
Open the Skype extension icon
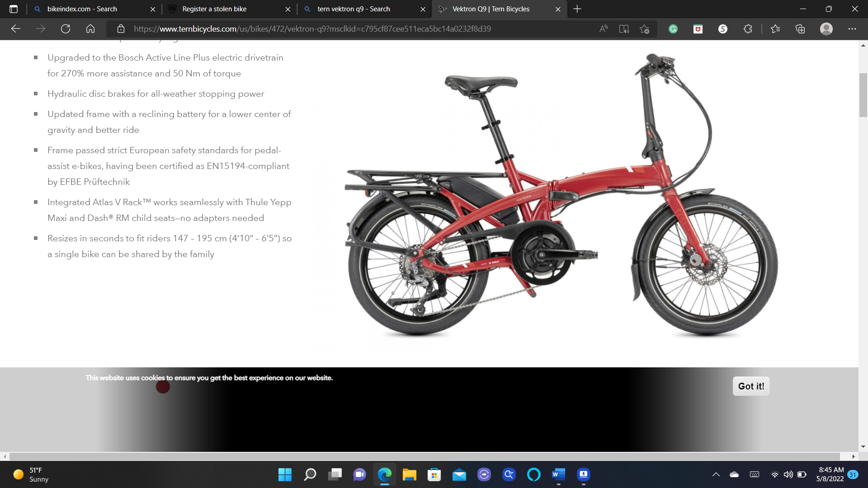coord(723,28)
